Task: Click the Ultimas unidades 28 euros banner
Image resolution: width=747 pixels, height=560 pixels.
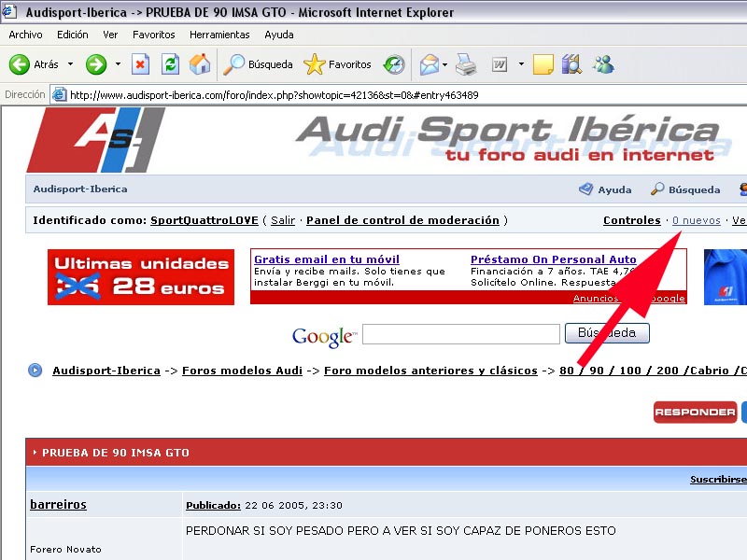Action: point(141,277)
